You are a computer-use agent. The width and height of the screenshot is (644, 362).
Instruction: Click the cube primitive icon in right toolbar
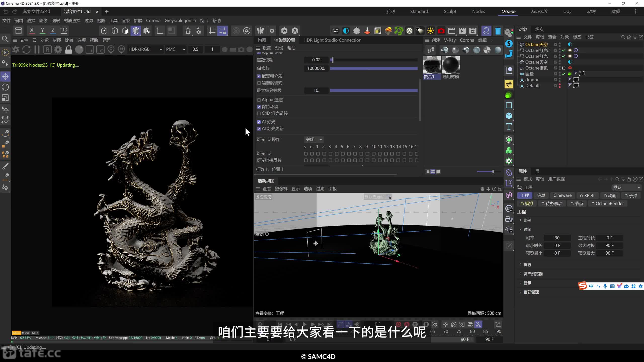pyautogui.click(x=509, y=116)
